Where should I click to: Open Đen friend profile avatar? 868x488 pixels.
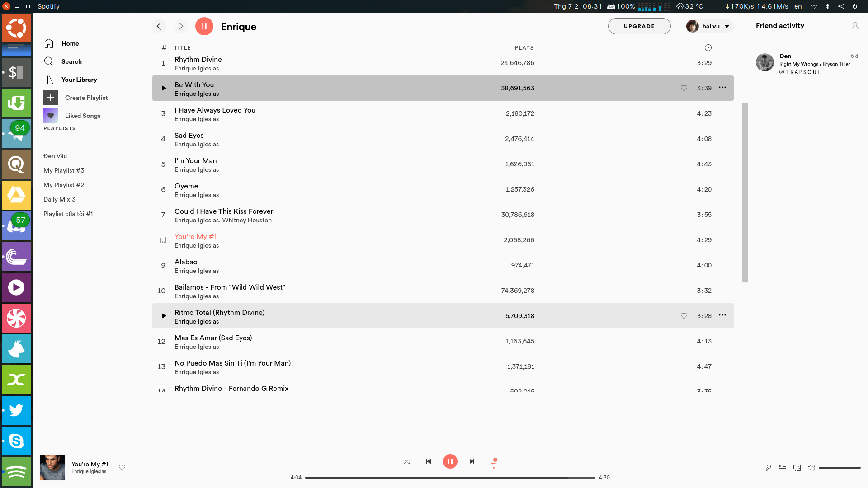click(x=765, y=62)
